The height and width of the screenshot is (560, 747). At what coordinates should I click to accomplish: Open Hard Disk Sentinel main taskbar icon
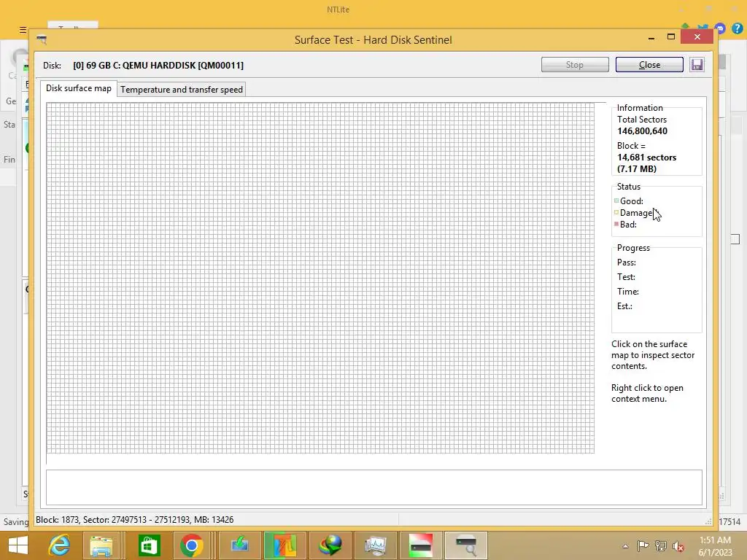tap(421, 545)
